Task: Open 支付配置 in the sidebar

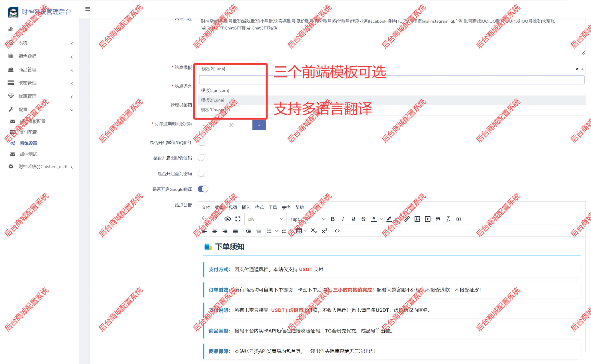Action: 28,132
